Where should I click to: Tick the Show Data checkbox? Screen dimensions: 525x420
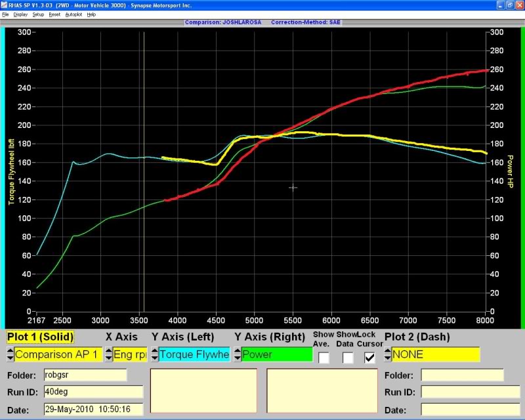point(348,358)
